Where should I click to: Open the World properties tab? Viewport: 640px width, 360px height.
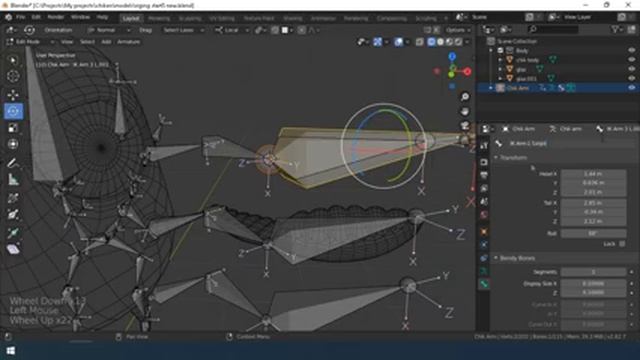pos(484,215)
